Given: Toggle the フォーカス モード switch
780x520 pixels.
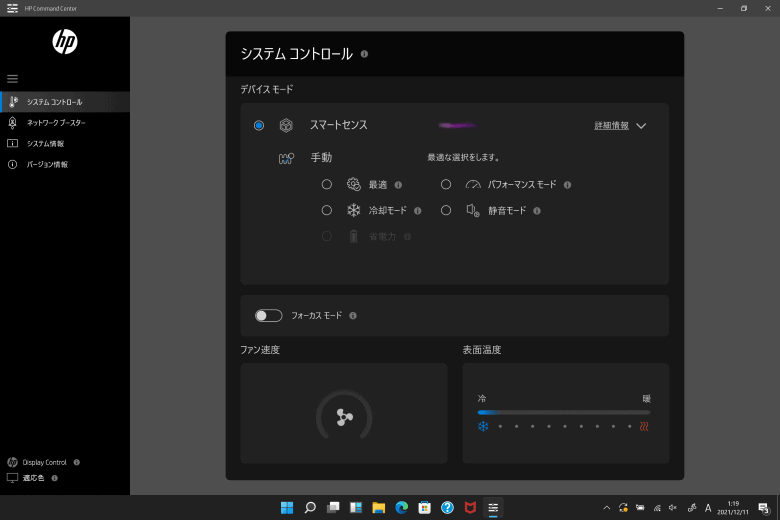Looking at the screenshot, I should [269, 315].
